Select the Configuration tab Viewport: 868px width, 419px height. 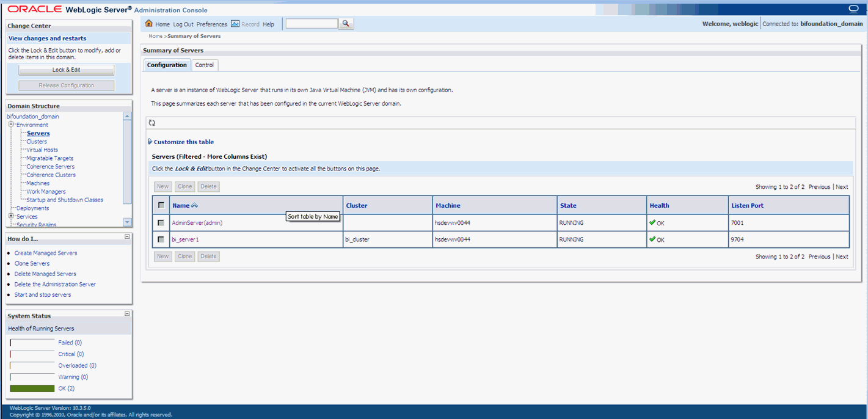167,65
